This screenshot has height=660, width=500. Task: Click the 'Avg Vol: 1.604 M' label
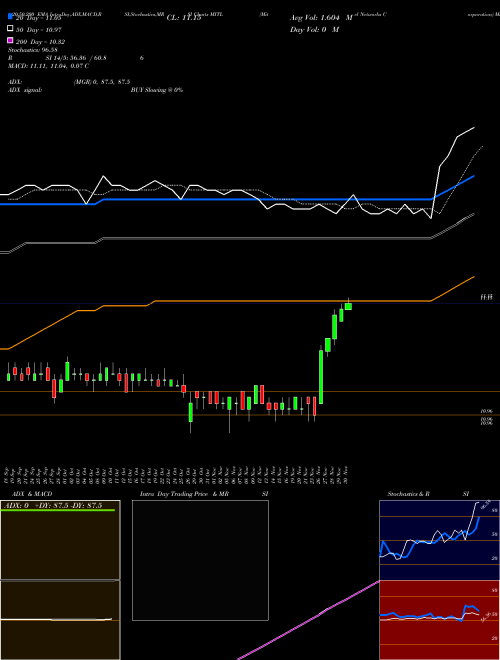(x=321, y=18)
